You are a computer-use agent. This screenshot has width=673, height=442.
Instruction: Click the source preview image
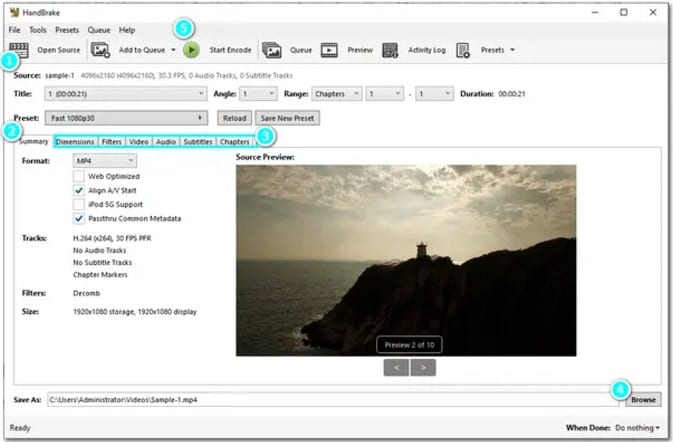tap(406, 260)
